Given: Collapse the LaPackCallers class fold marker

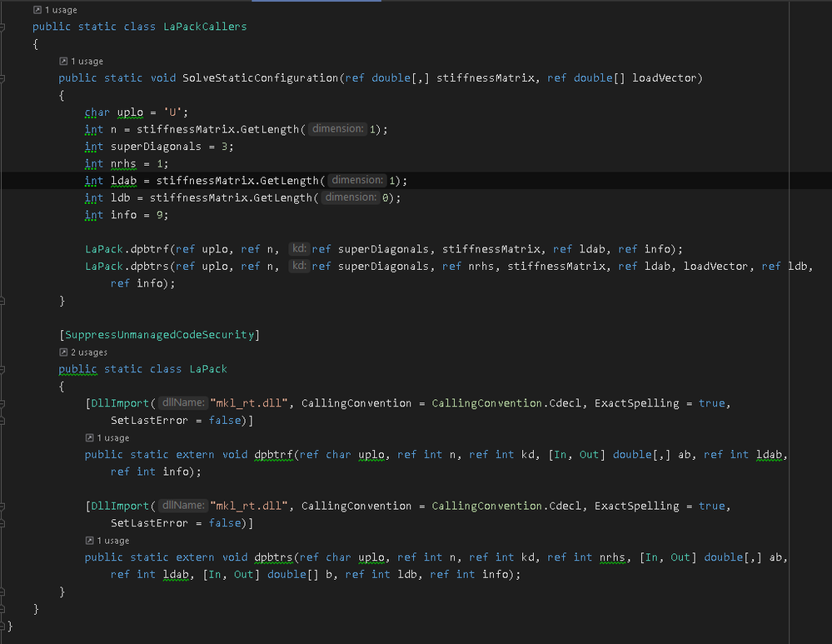Looking at the screenshot, I should (x=2, y=27).
